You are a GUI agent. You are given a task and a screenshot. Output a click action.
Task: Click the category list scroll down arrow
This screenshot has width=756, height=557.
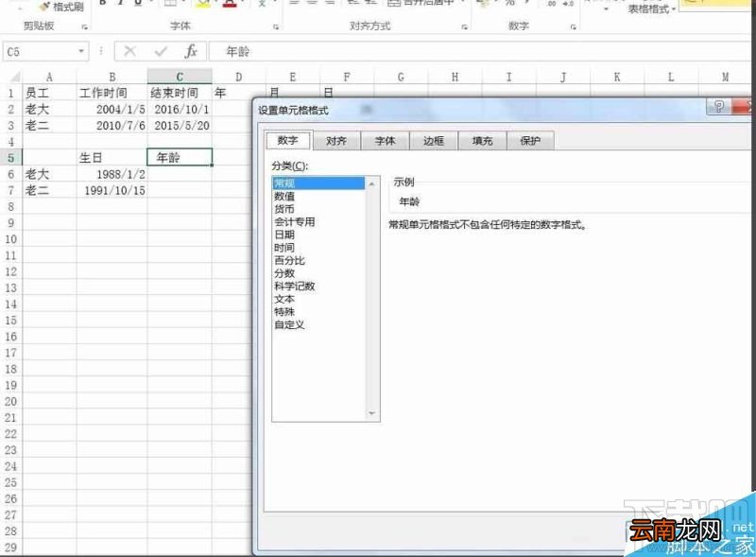(x=371, y=413)
